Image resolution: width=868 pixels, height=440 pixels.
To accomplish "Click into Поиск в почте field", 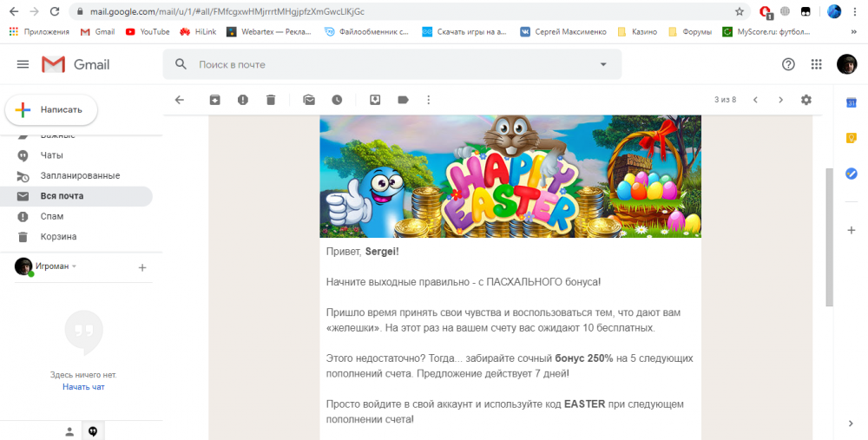I will [392, 64].
